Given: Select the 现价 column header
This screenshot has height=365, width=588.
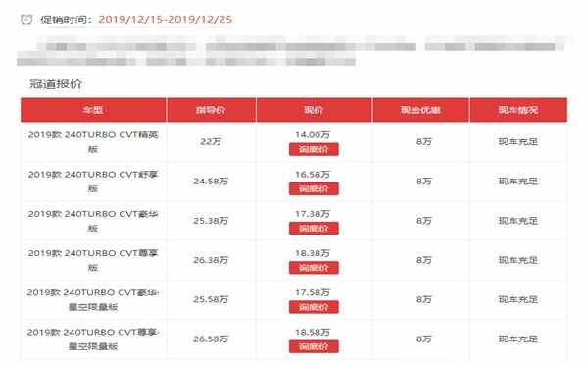Looking at the screenshot, I should [x=314, y=110].
